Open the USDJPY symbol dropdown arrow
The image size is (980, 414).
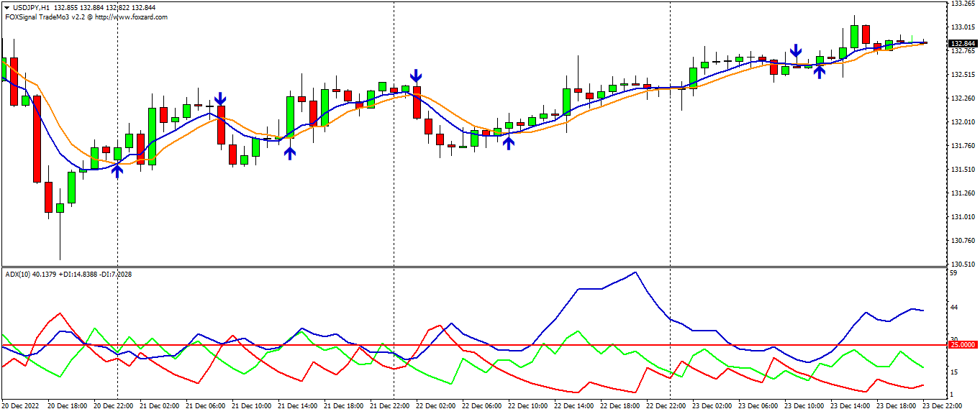(6, 6)
